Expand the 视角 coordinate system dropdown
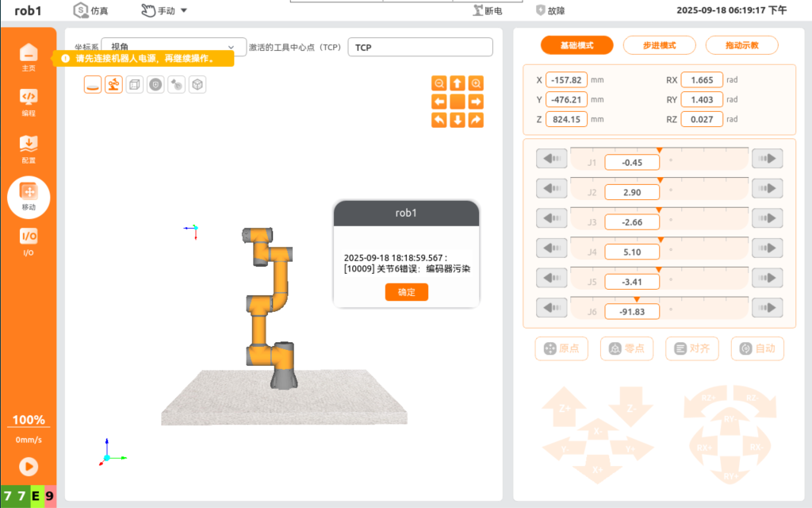 (174, 47)
